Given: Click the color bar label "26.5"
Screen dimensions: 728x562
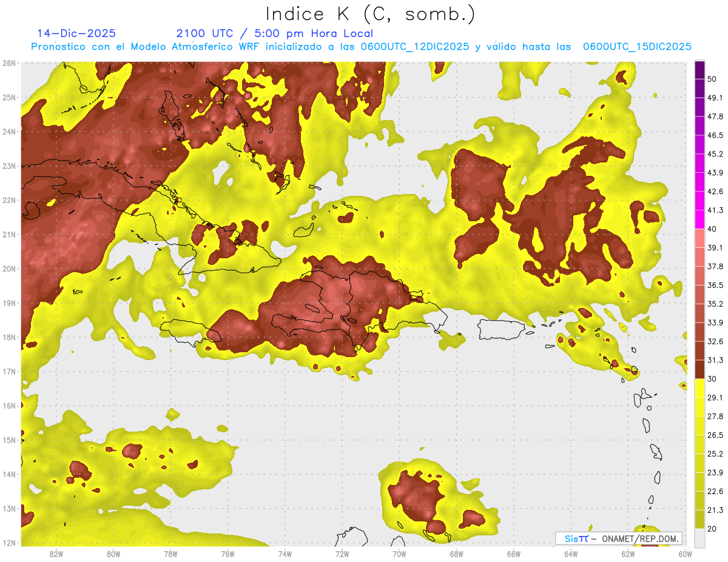Looking at the screenshot, I should pos(715,435).
